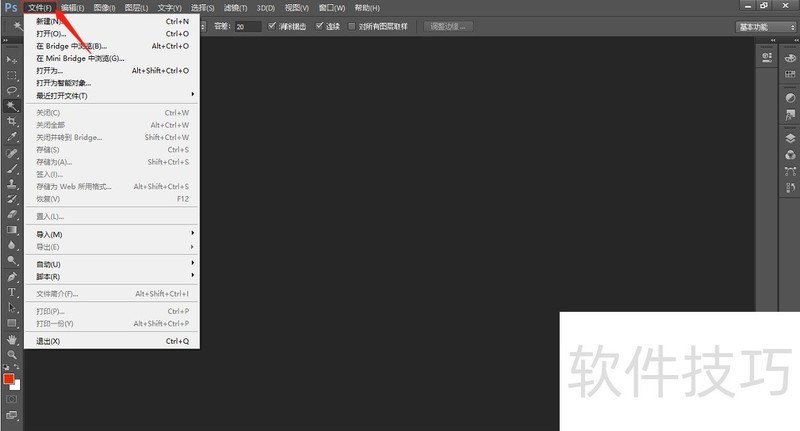Expand the 自动(U) submenu
800x431 pixels.
click(x=111, y=264)
